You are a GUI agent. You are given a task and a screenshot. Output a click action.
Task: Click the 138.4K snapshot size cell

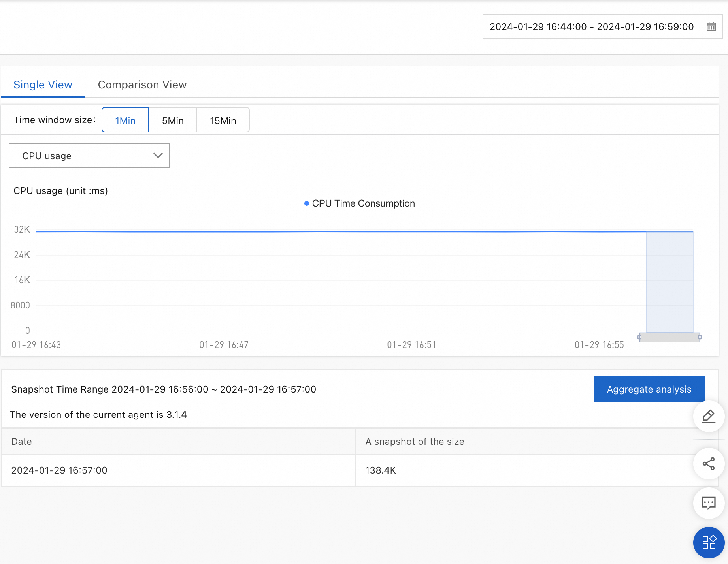pyautogui.click(x=381, y=470)
